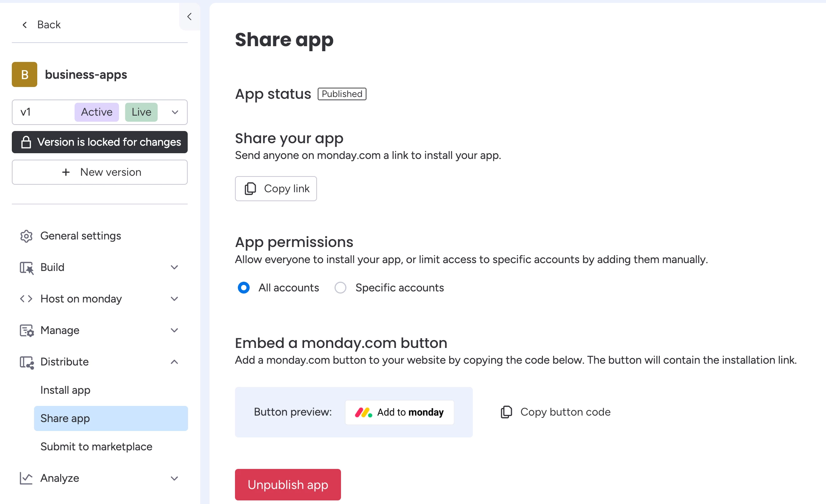This screenshot has height=504, width=826.
Task: Click the General settings gear icon
Action: click(26, 236)
